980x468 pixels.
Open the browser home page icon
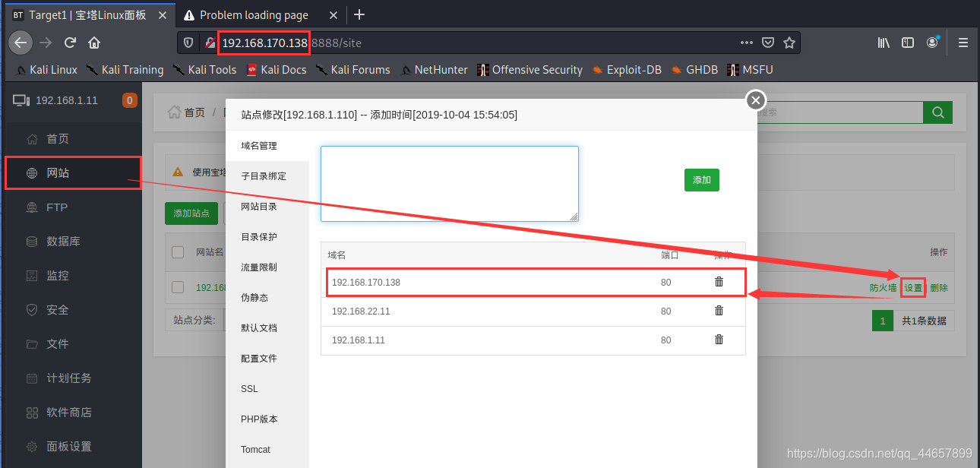point(94,43)
